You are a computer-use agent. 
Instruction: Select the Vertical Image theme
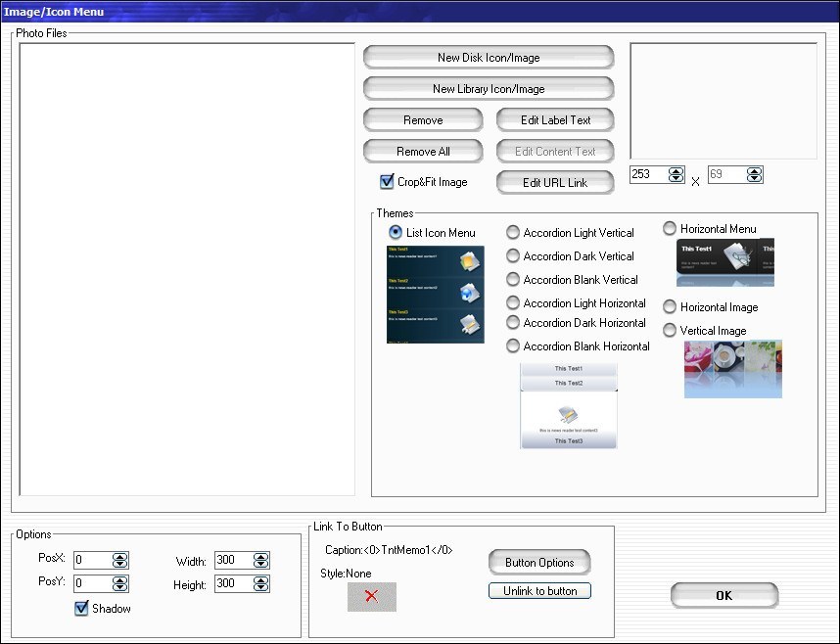[x=670, y=331]
